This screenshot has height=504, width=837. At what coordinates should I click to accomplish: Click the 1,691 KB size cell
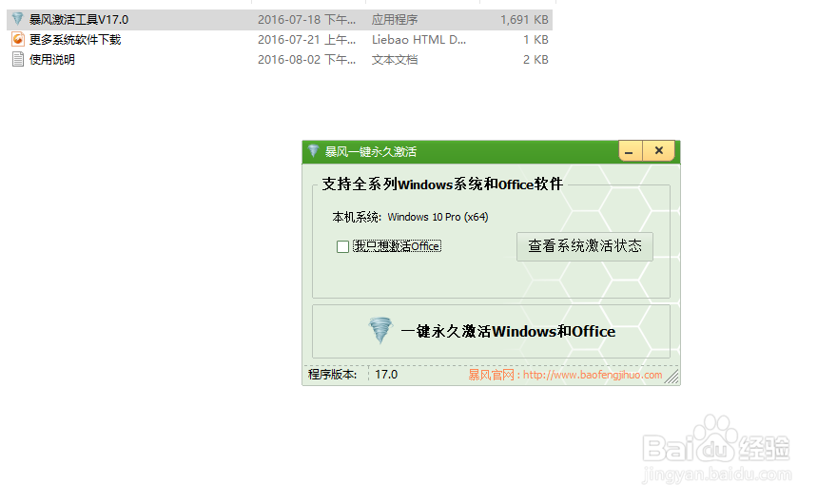[524, 20]
